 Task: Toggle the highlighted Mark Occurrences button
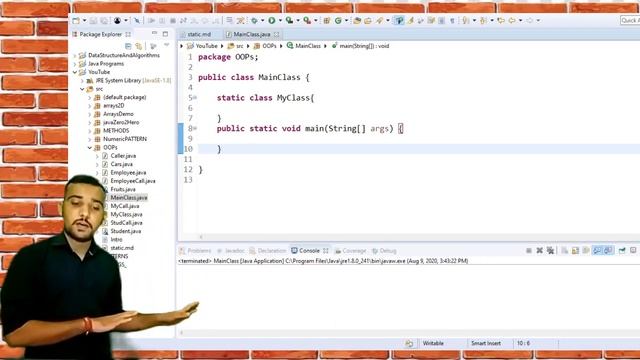[x=398, y=20]
